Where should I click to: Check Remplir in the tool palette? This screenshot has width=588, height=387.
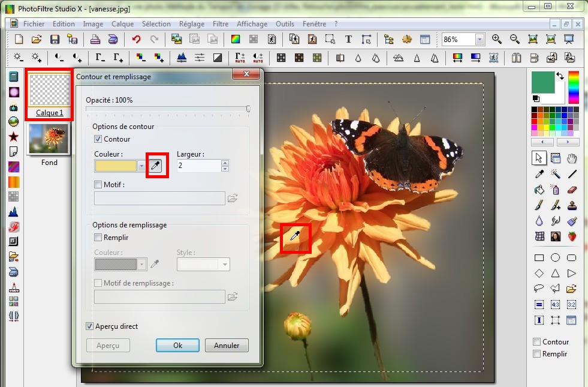(536, 353)
